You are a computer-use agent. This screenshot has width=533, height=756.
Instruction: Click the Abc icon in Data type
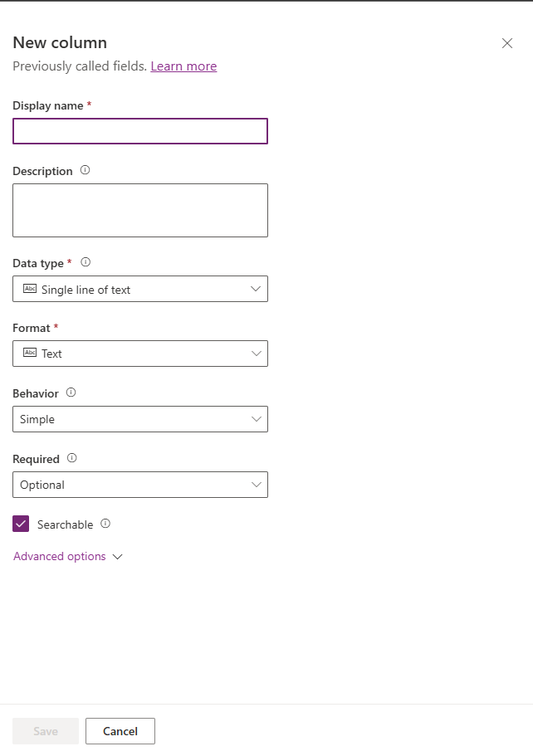point(30,289)
